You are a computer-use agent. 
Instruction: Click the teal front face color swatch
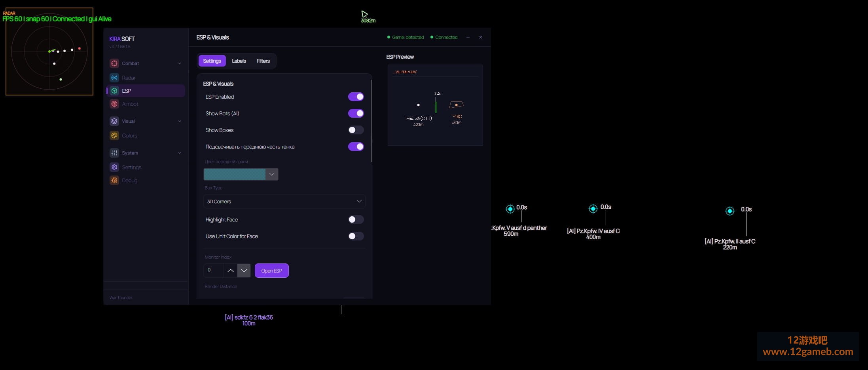(235, 174)
